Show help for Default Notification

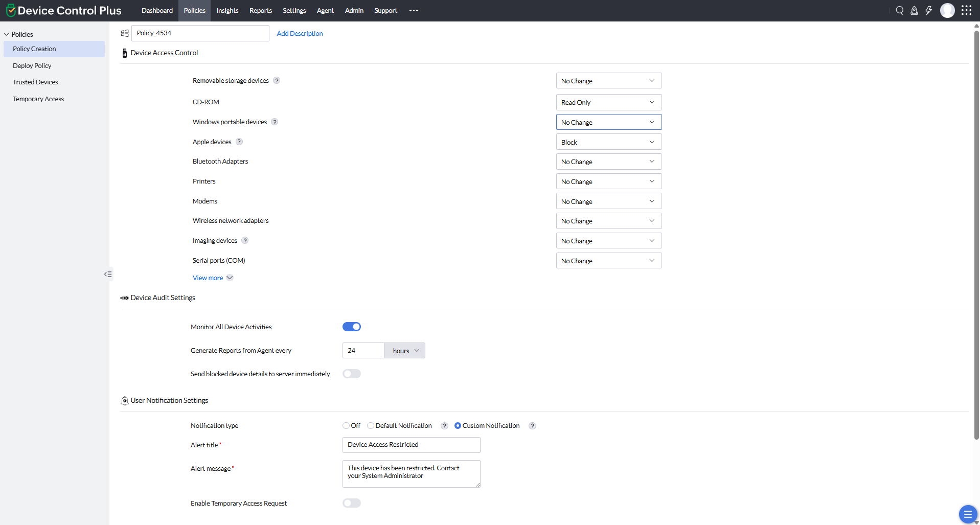pyautogui.click(x=444, y=425)
